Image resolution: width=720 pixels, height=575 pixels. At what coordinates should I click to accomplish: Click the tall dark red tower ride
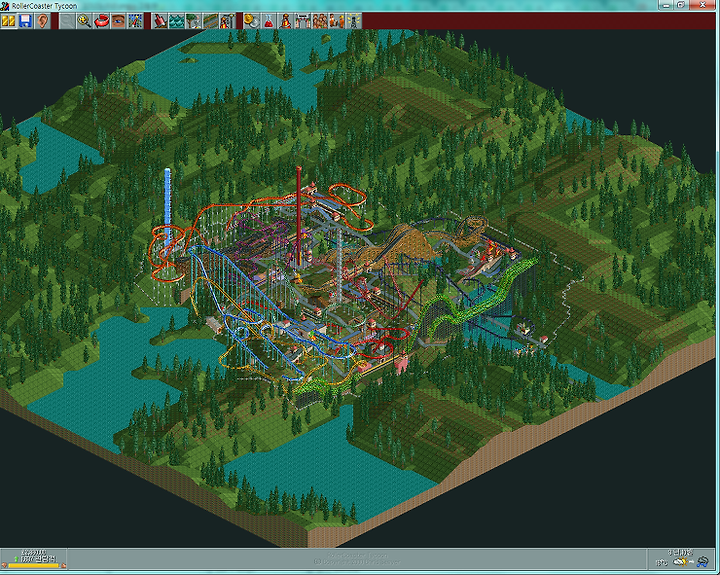point(299,216)
